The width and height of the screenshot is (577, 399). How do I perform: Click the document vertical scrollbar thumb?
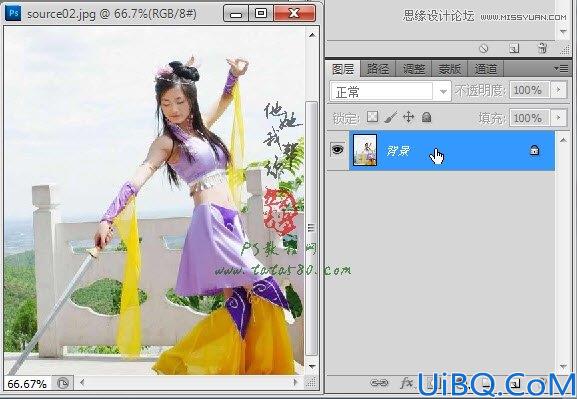pos(312,228)
